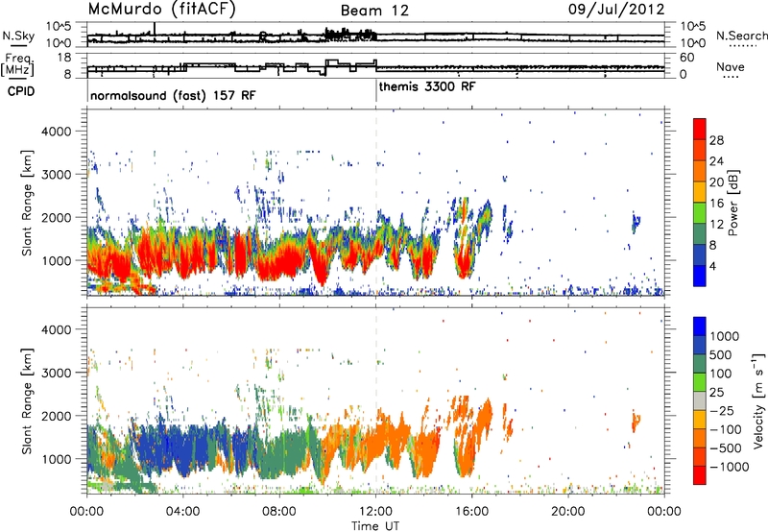Click the Freq. [MHz] axis label
Screen dimensions: 768x532
pyautogui.click(x=19, y=65)
